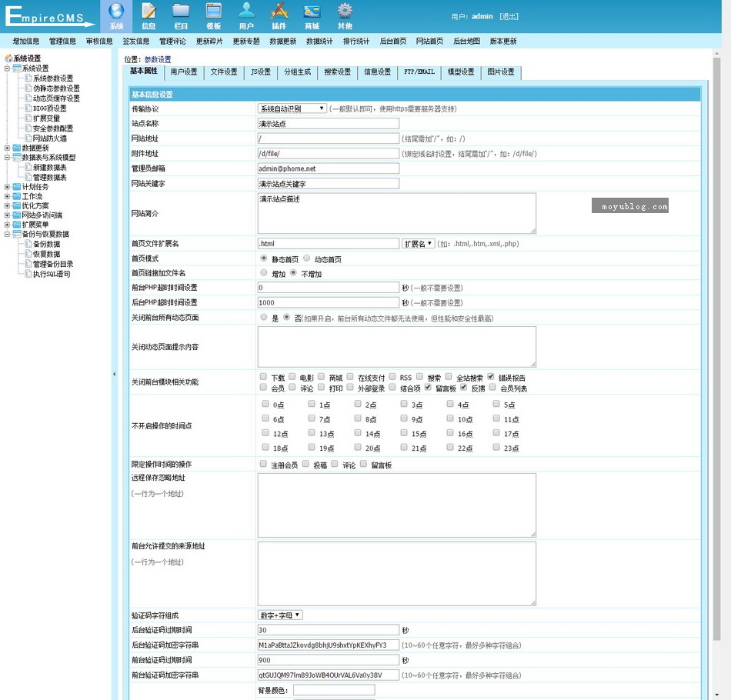Expand the 工作流 tree node
Image resolution: width=731 pixels, height=700 pixels.
point(7,196)
